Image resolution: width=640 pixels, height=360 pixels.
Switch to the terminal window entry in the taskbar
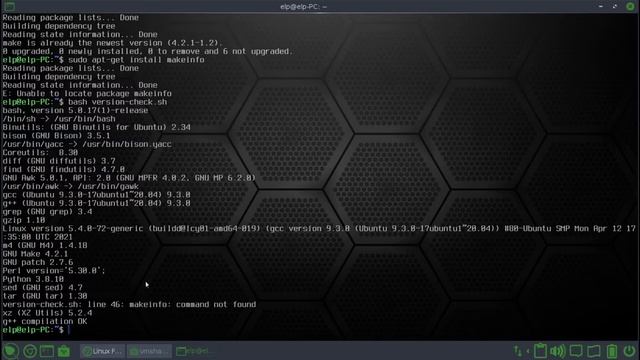click(x=195, y=351)
